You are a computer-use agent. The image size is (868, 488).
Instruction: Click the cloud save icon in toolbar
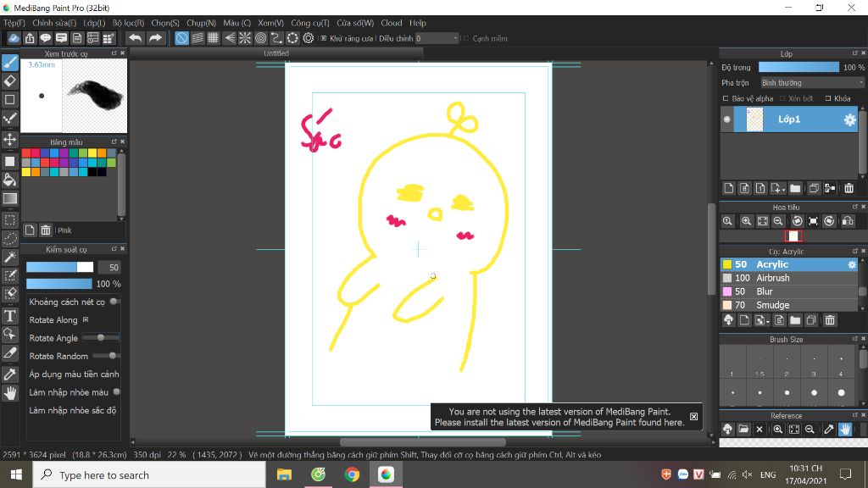(x=14, y=38)
